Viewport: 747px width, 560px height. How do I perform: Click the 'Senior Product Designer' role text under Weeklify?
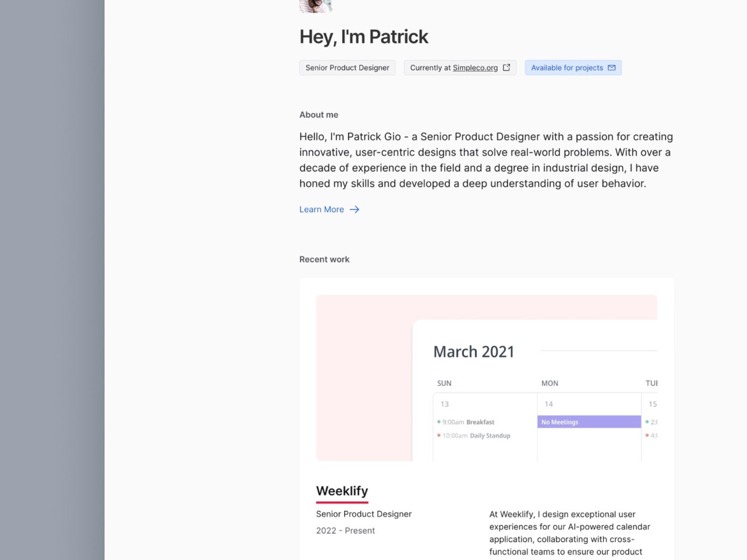click(x=364, y=514)
